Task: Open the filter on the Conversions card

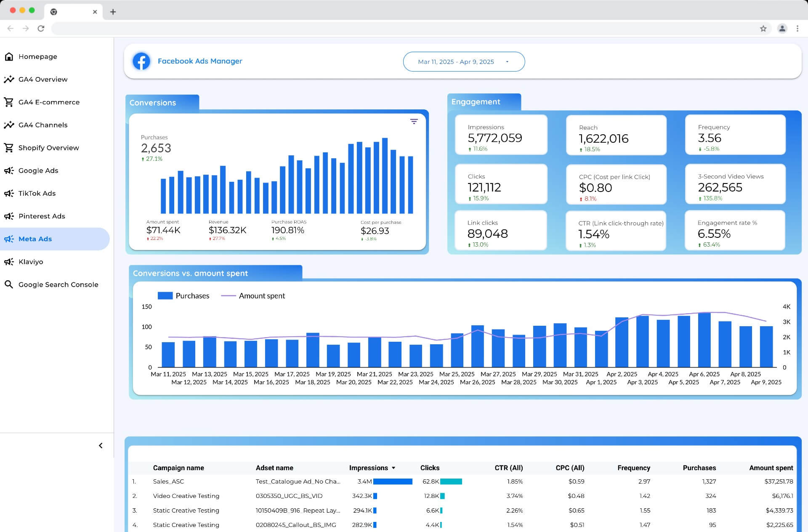Action: (x=414, y=121)
